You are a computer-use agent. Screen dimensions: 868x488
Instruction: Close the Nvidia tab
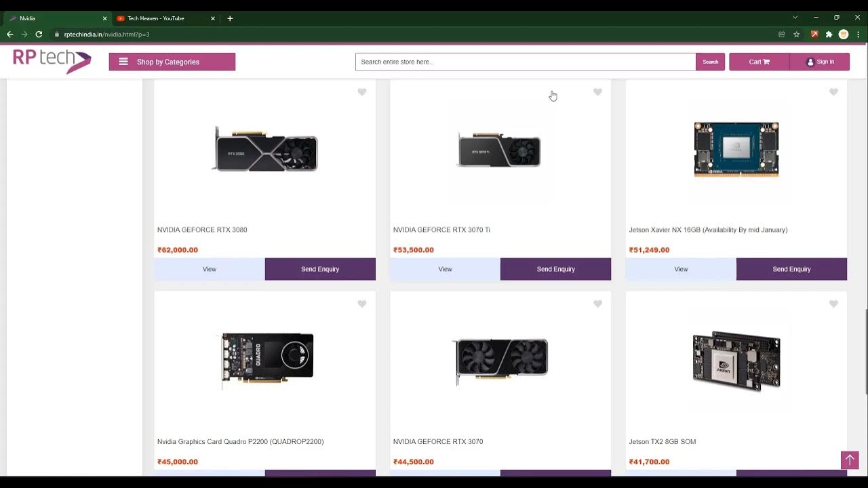104,18
